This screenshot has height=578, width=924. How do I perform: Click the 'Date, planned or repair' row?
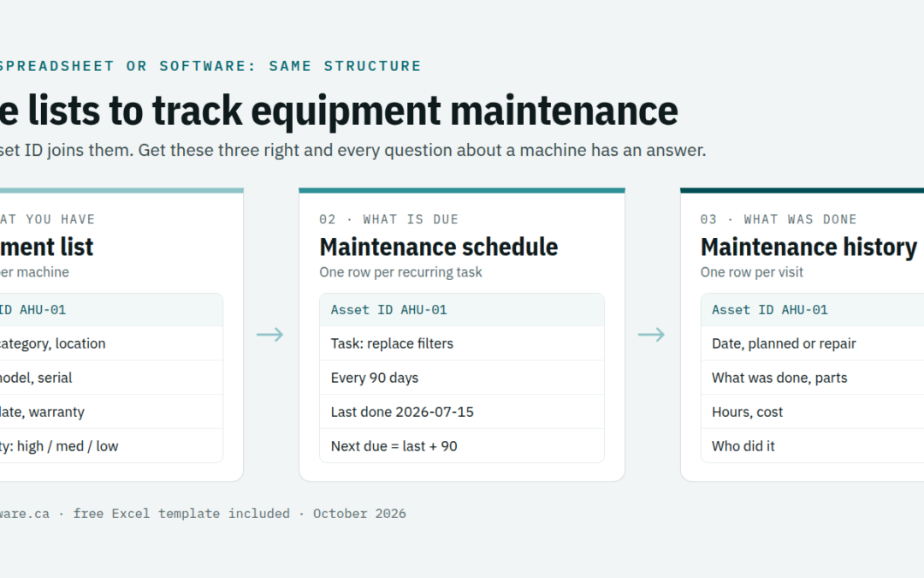coord(813,343)
